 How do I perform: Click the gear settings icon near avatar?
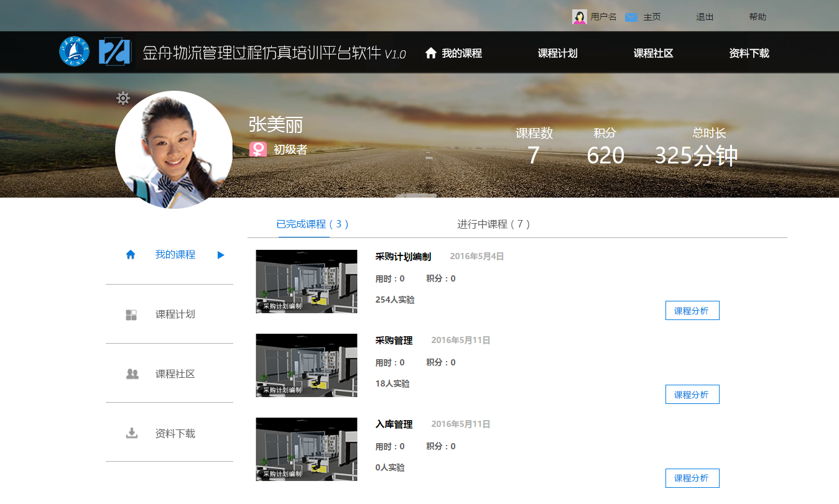[x=123, y=98]
